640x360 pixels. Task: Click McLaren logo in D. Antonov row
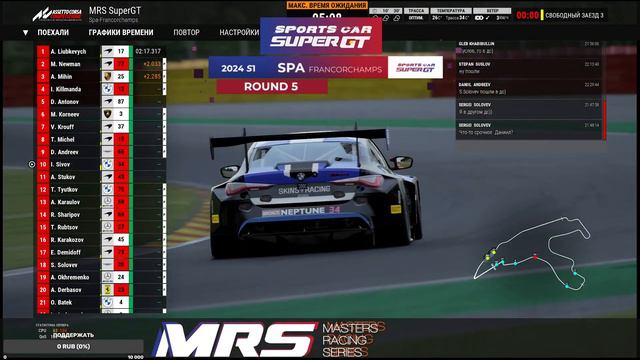pos(107,102)
